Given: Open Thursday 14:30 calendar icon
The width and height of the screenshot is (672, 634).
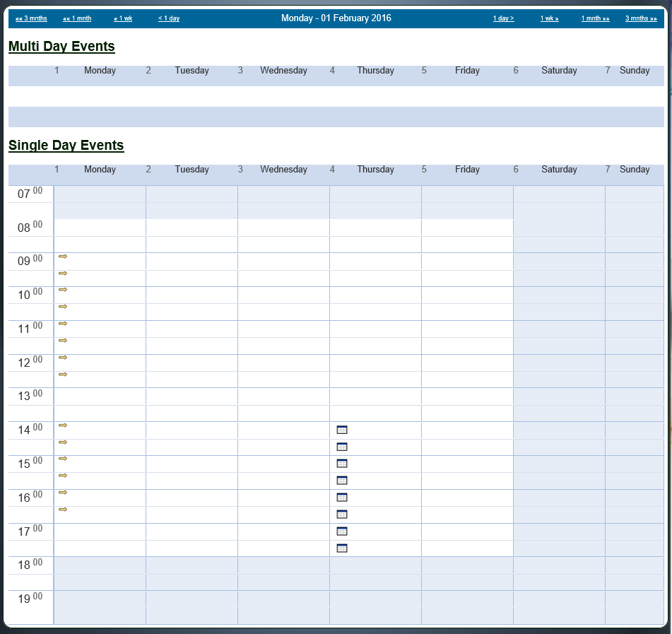Looking at the screenshot, I should coord(342,447).
